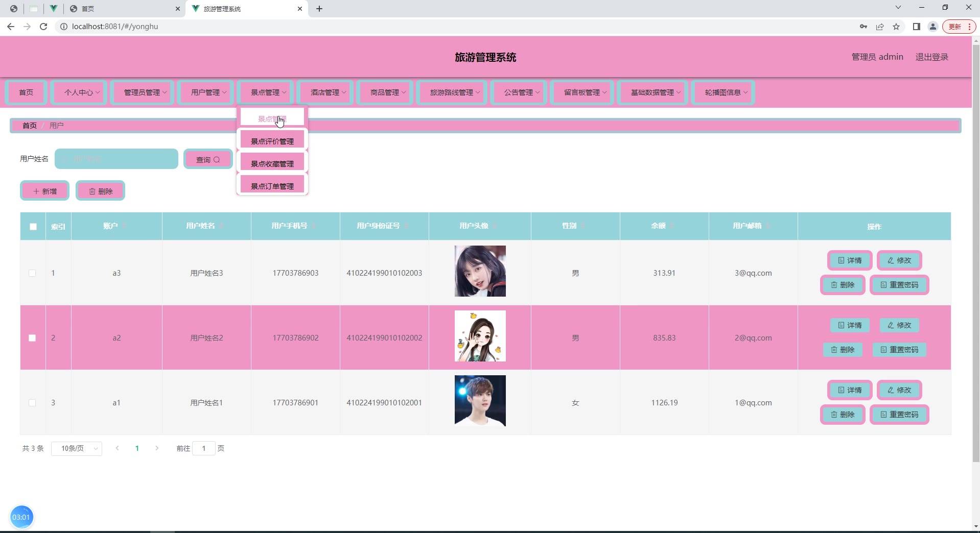Toggle browser side panel icon
980x533 pixels.
point(917,27)
